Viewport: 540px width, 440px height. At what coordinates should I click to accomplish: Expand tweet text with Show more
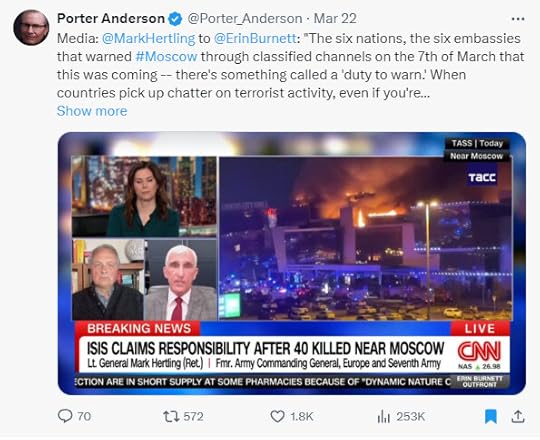[x=92, y=111]
